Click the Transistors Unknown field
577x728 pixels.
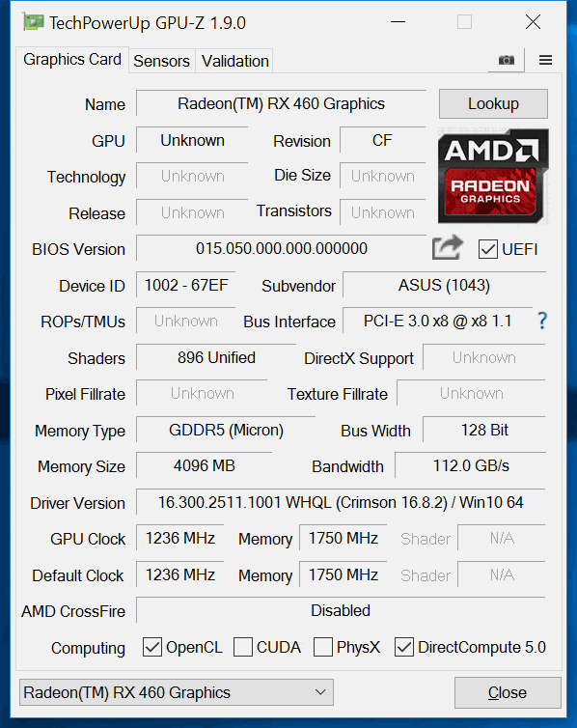pyautogui.click(x=383, y=212)
